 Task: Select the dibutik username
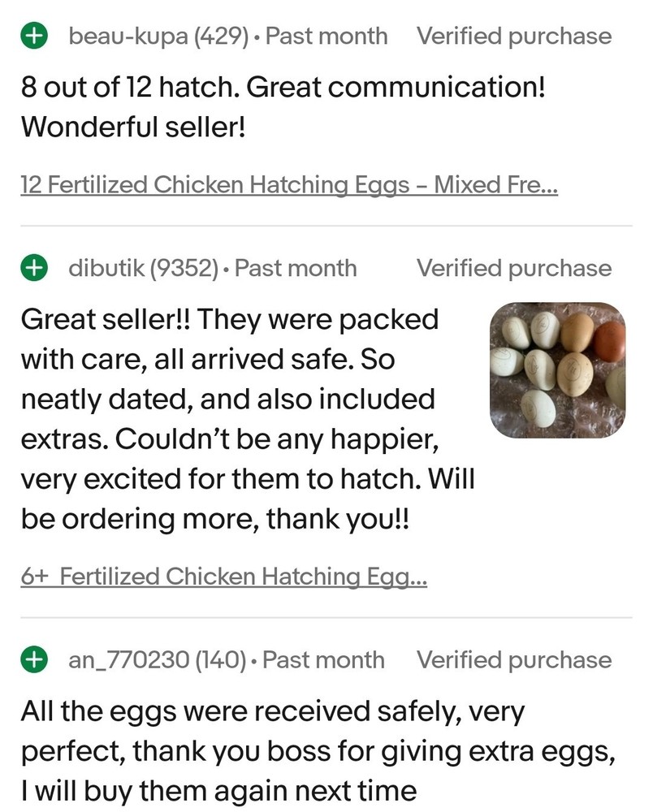[107, 268]
